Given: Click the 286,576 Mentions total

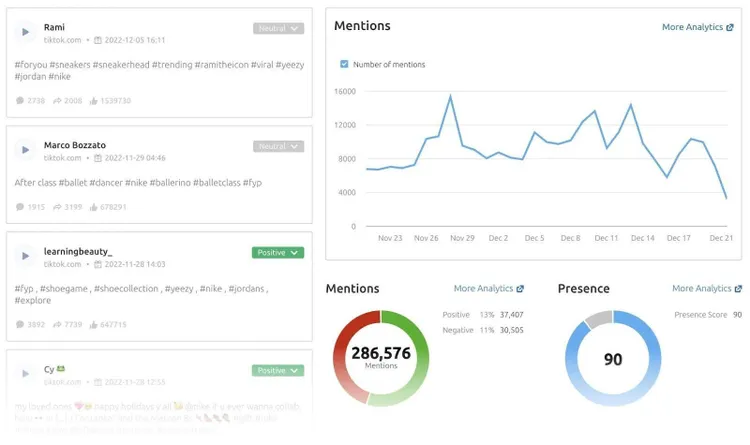Looking at the screenshot, I should pyautogui.click(x=381, y=354).
